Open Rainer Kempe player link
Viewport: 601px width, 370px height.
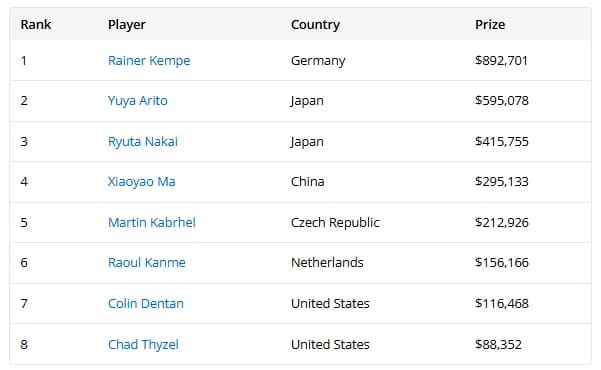[x=149, y=61]
